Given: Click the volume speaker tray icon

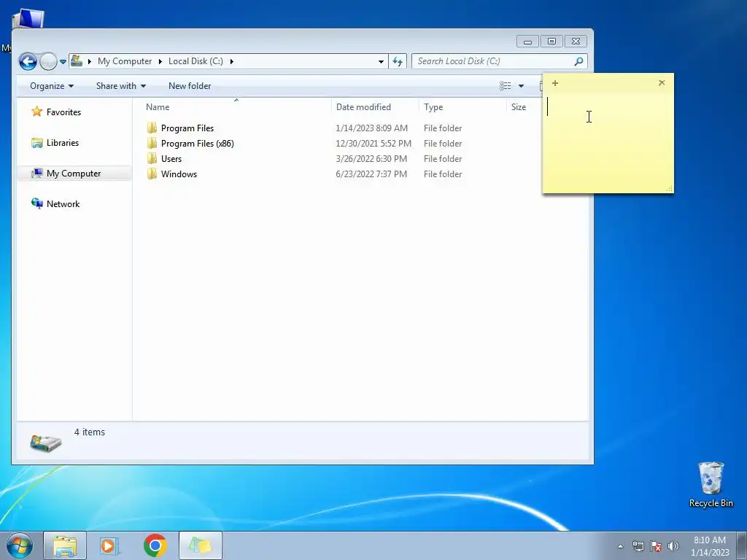Looking at the screenshot, I should (673, 546).
